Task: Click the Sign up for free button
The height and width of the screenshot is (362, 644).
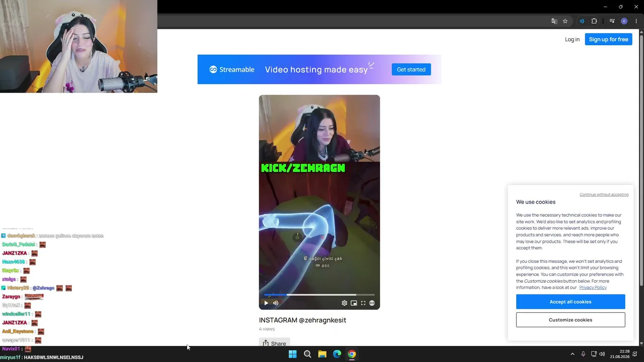Action: coord(608,39)
